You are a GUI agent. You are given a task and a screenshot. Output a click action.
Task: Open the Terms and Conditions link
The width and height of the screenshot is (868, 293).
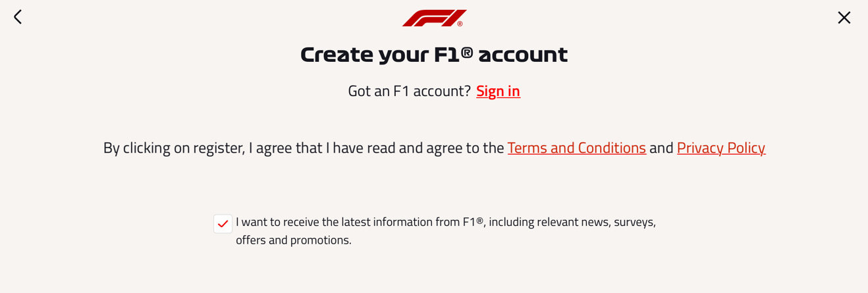click(576, 147)
